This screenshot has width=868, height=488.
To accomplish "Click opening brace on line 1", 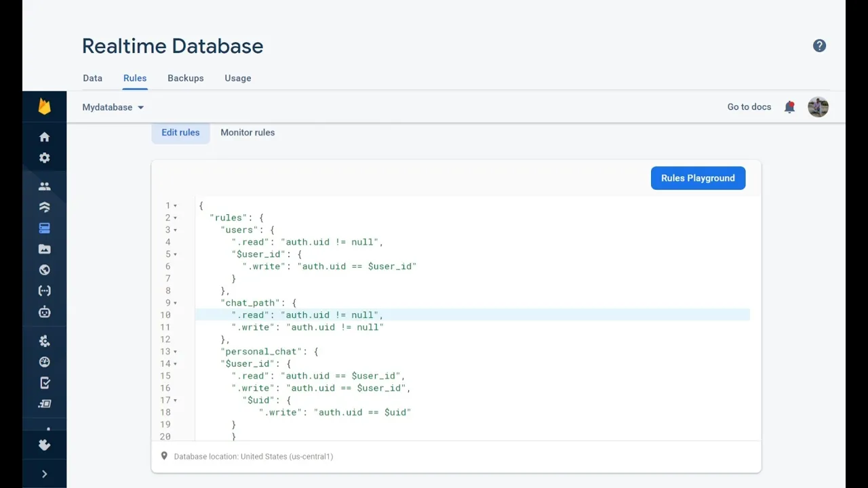I will [201, 205].
